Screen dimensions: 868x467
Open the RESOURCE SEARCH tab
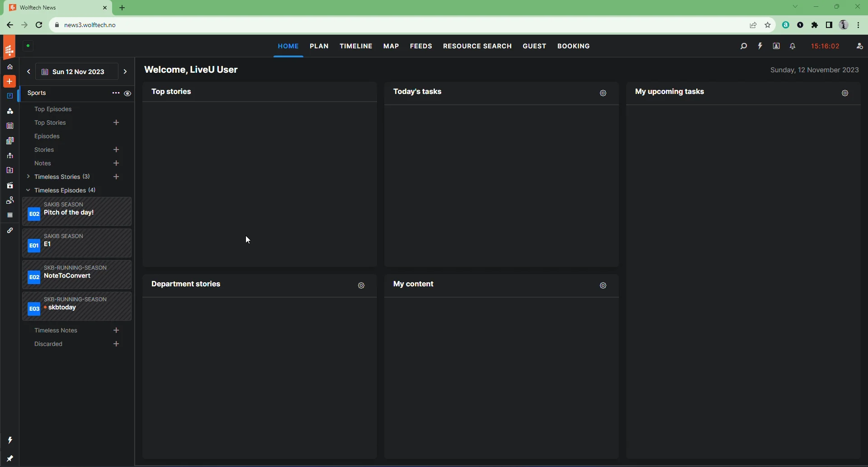[477, 47]
